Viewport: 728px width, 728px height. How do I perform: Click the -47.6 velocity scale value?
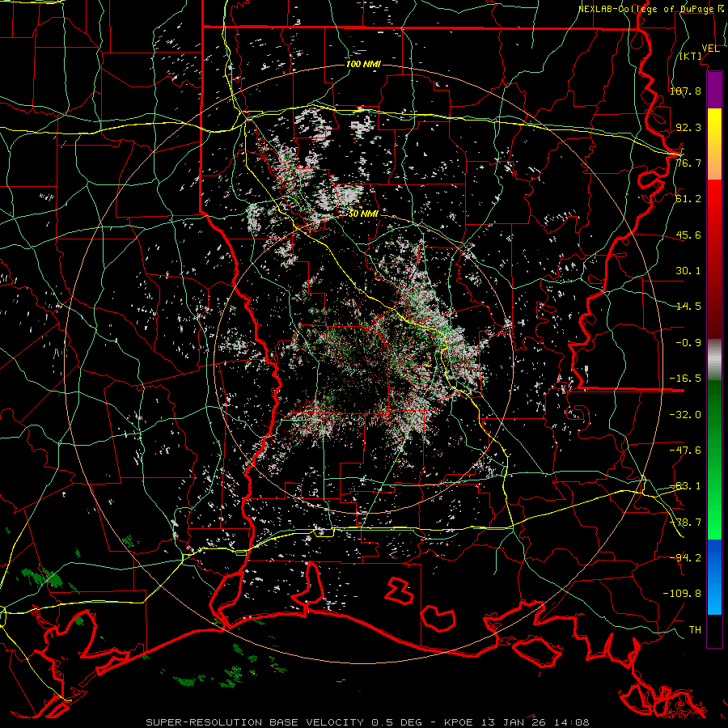coord(685,451)
